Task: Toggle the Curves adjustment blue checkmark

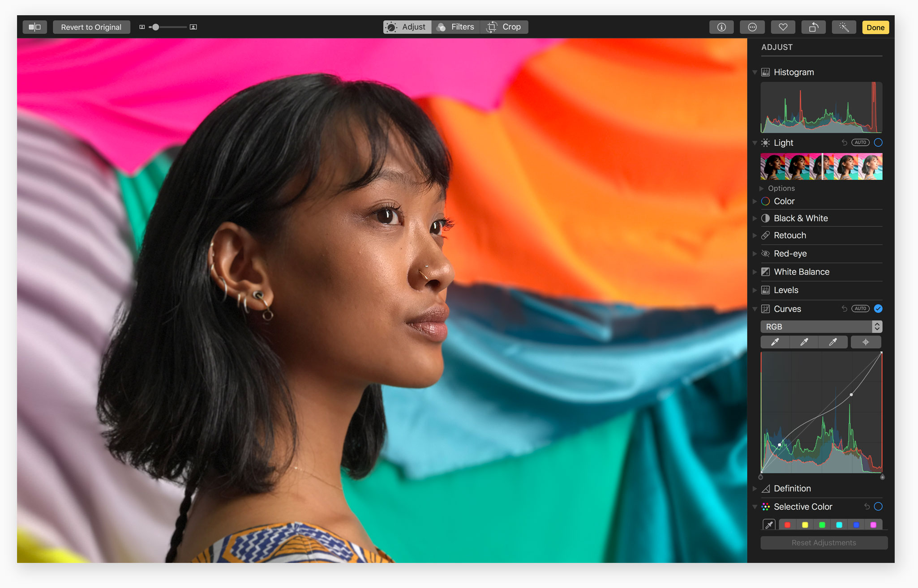Action: (878, 309)
